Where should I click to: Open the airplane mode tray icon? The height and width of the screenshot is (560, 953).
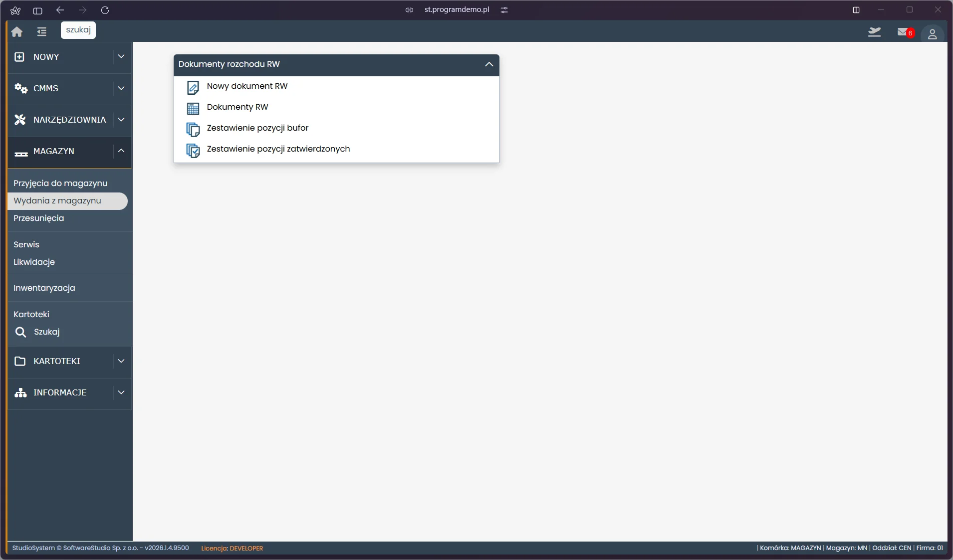(874, 32)
